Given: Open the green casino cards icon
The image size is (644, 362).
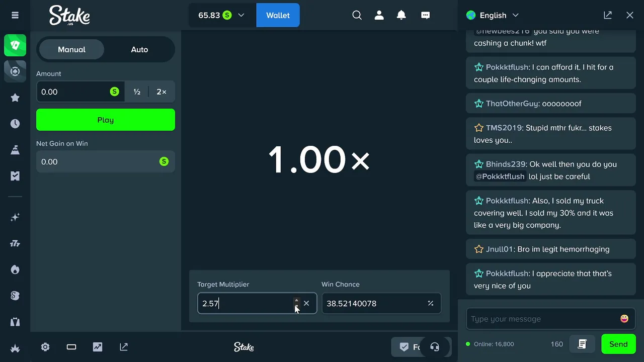Looking at the screenshot, I should tap(15, 45).
